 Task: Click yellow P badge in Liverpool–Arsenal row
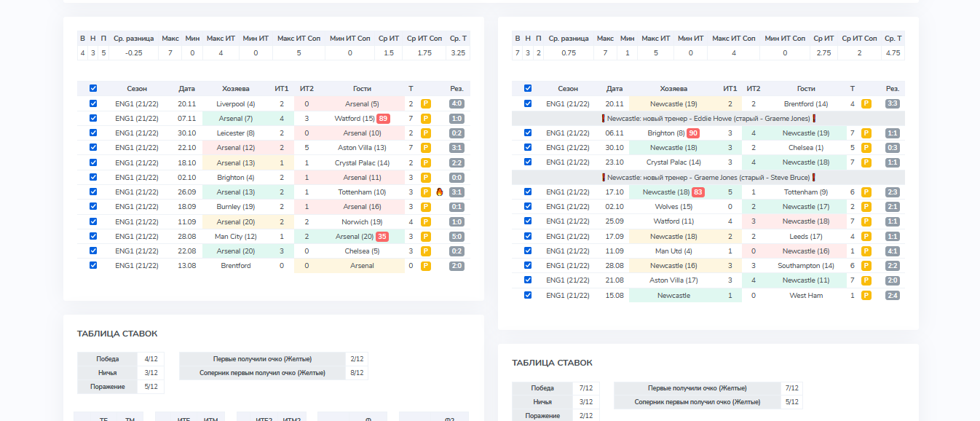tap(426, 104)
